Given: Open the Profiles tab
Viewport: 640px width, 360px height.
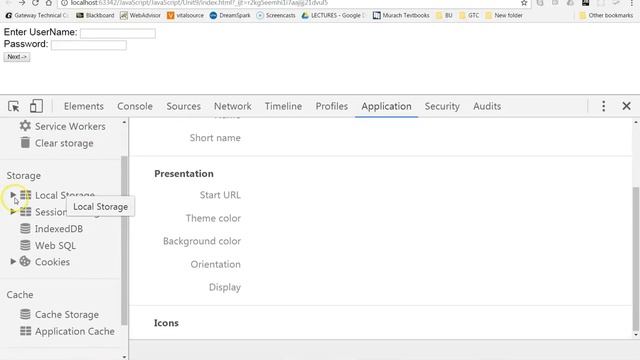Looking at the screenshot, I should pos(331,106).
